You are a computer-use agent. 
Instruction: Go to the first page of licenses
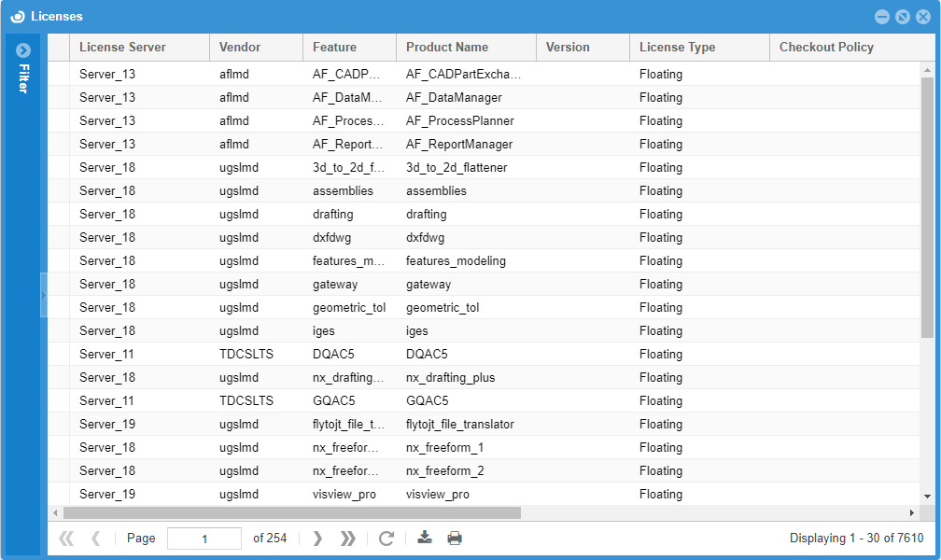click(x=65, y=539)
